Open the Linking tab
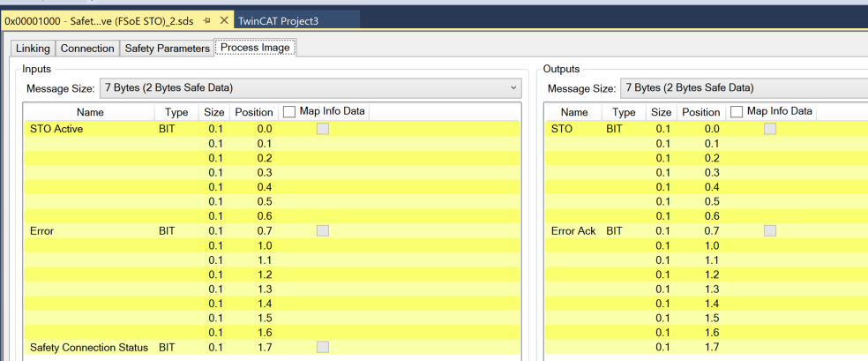 34,49
